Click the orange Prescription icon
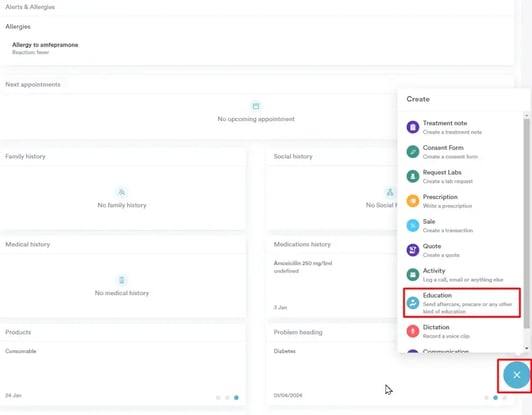Viewport: 532px width, 415px height. (x=413, y=201)
